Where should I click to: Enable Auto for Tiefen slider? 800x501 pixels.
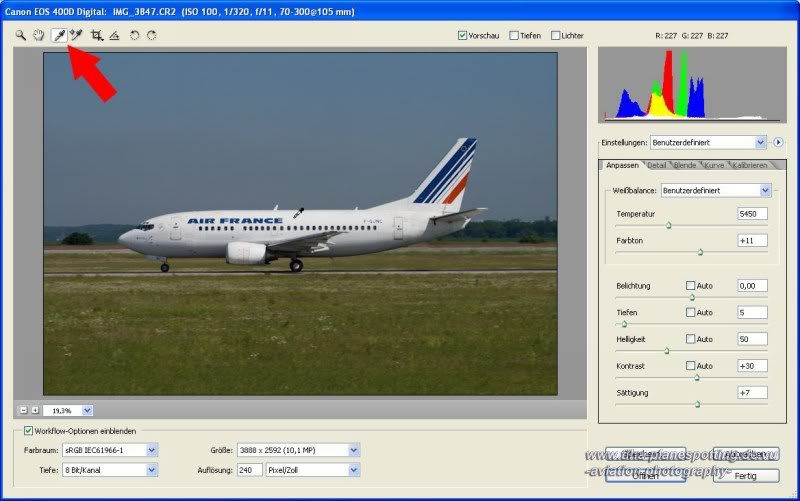(x=690, y=312)
